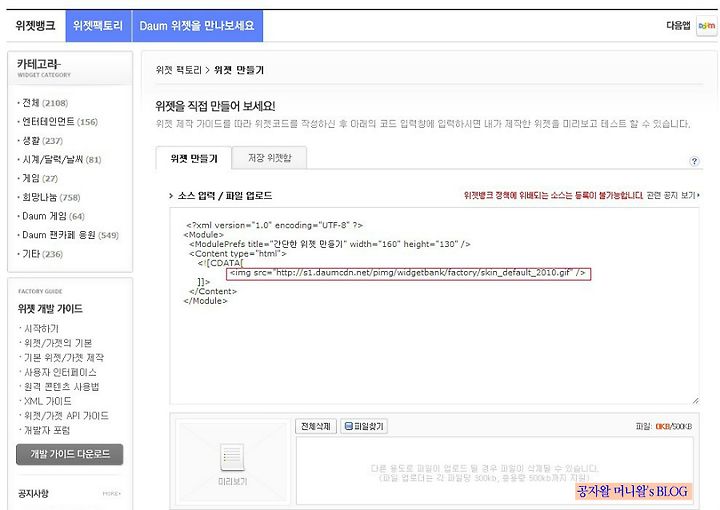Select the 게임 (27) category
Viewport: 720px width, 510px height.
[40, 178]
